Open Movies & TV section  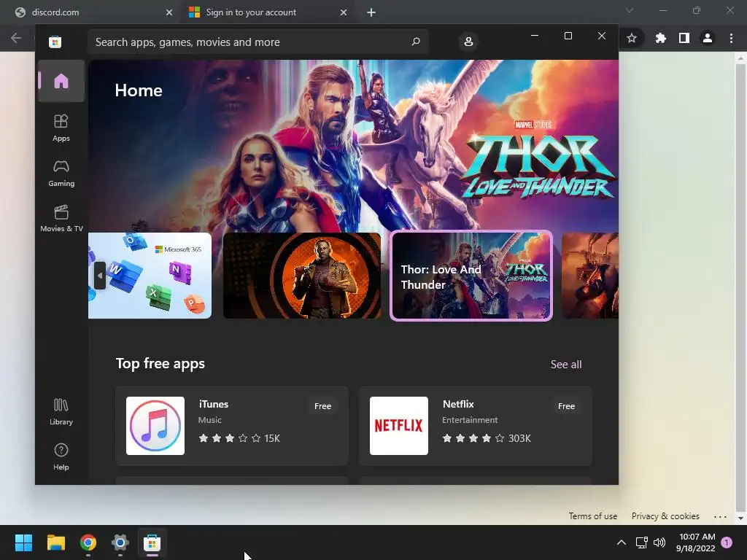tap(61, 218)
